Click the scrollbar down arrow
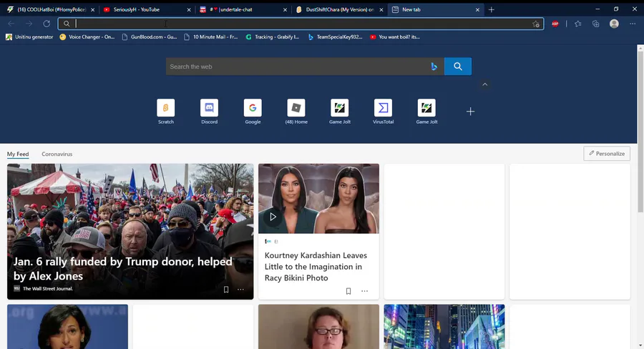Screen dimensions: 644x349 pyautogui.click(x=640, y=345)
